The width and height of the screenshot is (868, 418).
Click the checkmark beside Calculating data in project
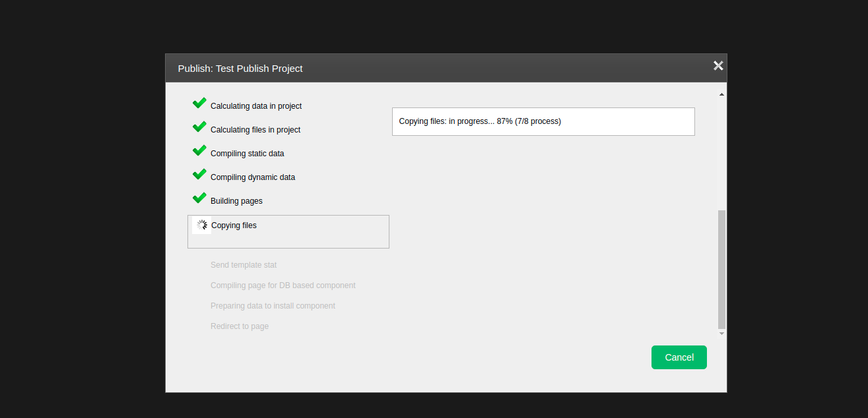199,103
